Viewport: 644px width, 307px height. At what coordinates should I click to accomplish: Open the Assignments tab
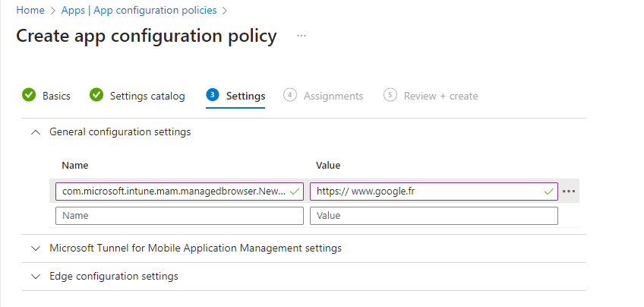[x=333, y=96]
